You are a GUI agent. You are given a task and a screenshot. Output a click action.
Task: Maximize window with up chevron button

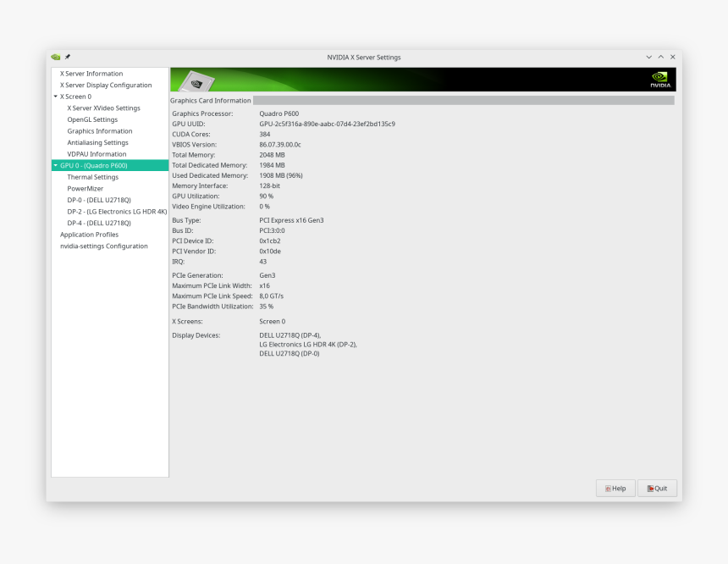click(660, 57)
